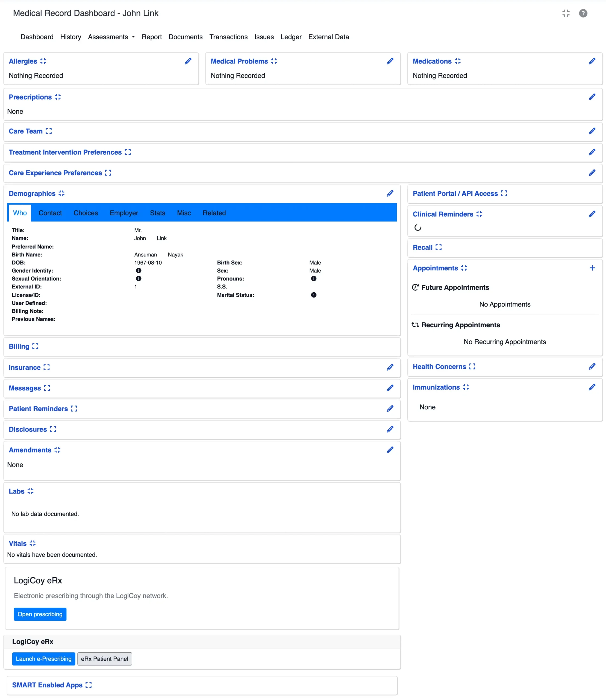Edit Demographics with the pencil icon

390,194
